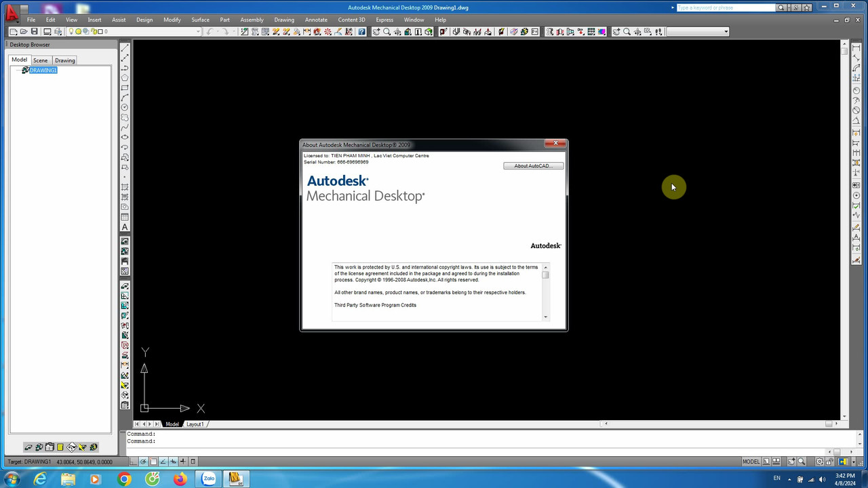Click 'Third Party Software Program Credits' text
Screen dimensions: 868x488
(x=375, y=305)
